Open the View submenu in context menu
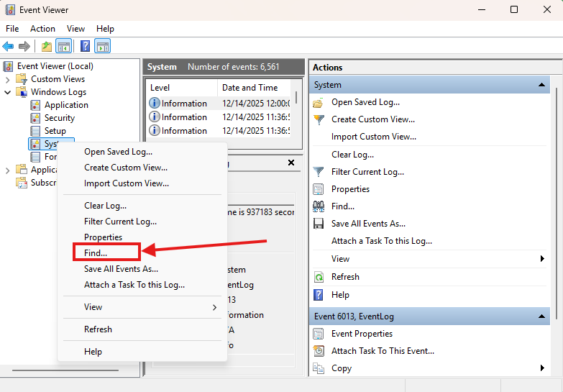This screenshot has height=392, width=563. pyautogui.click(x=142, y=307)
